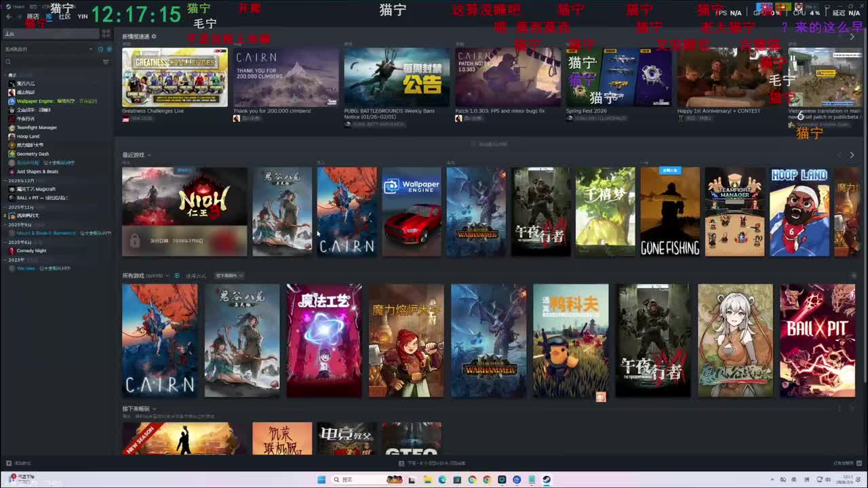This screenshot has width=868, height=488.
Task: Open the 社区 community tab
Action: tap(64, 16)
